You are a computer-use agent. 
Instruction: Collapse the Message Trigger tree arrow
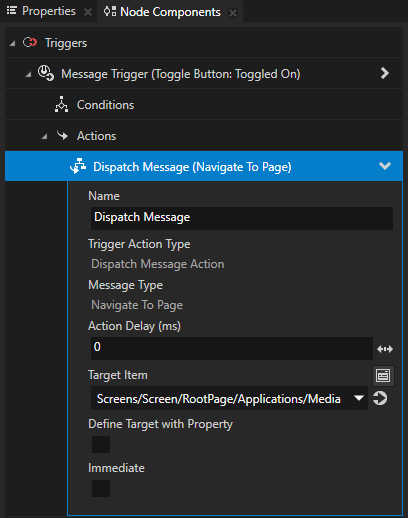coord(28,75)
